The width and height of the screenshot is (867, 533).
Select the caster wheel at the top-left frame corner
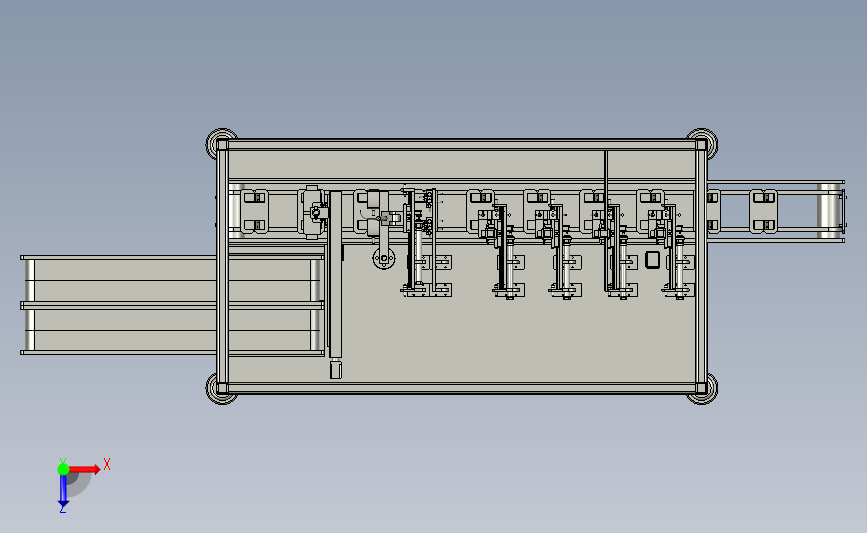(x=221, y=144)
